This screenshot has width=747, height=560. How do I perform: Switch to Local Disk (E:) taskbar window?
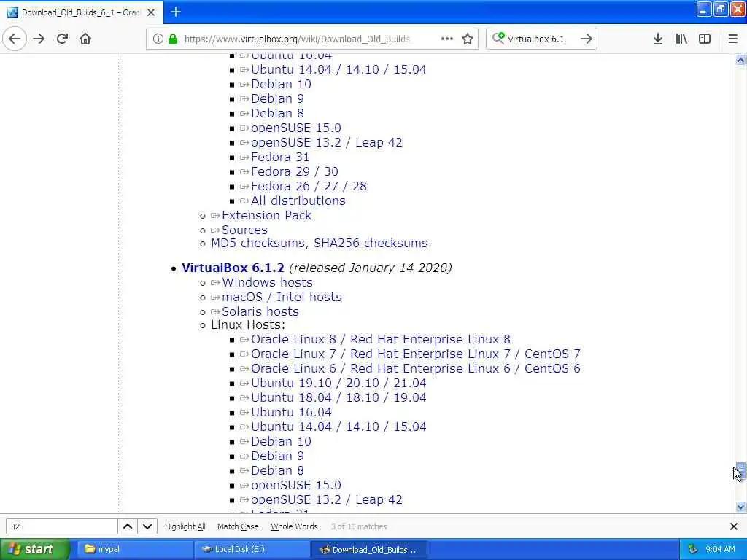tap(252, 549)
